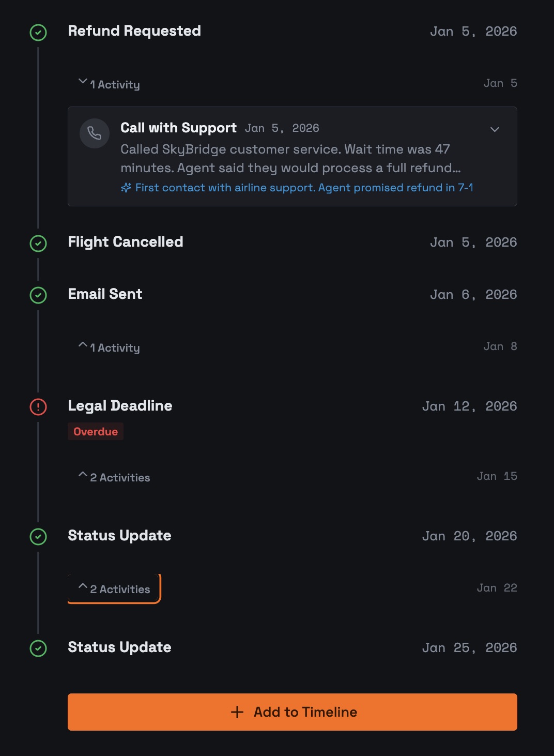Image resolution: width=554 pixels, height=756 pixels.
Task: Collapse the 1 Activity under Refund Requested
Action: pyautogui.click(x=110, y=84)
